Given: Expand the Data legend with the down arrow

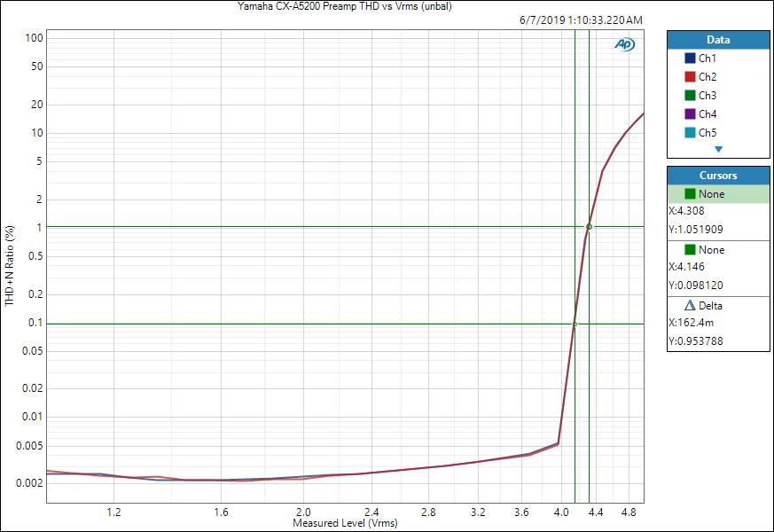Looking at the screenshot, I should click(x=718, y=150).
